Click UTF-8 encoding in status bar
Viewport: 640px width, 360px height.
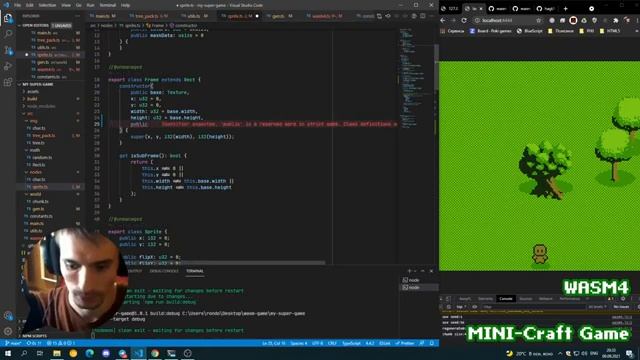[318, 343]
